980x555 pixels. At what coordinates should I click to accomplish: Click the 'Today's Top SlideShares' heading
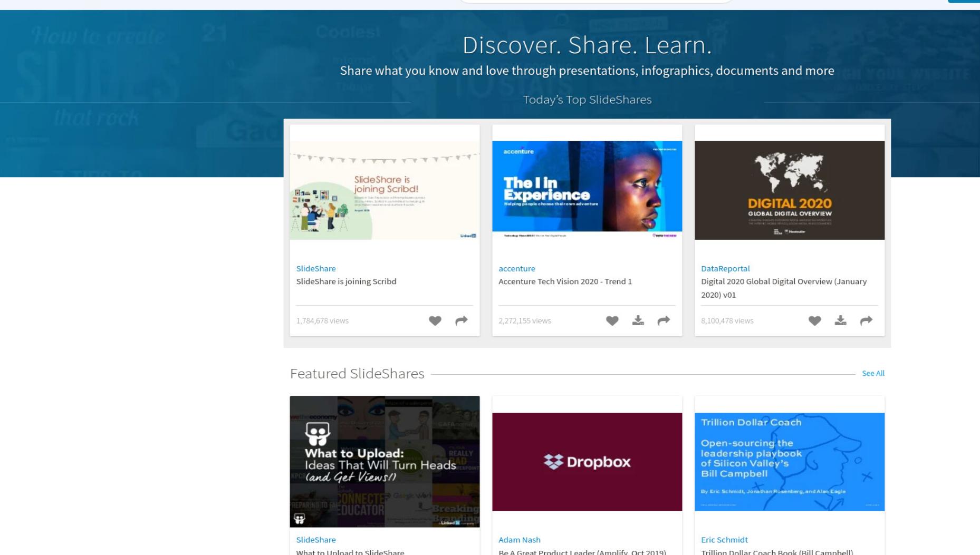(x=587, y=100)
